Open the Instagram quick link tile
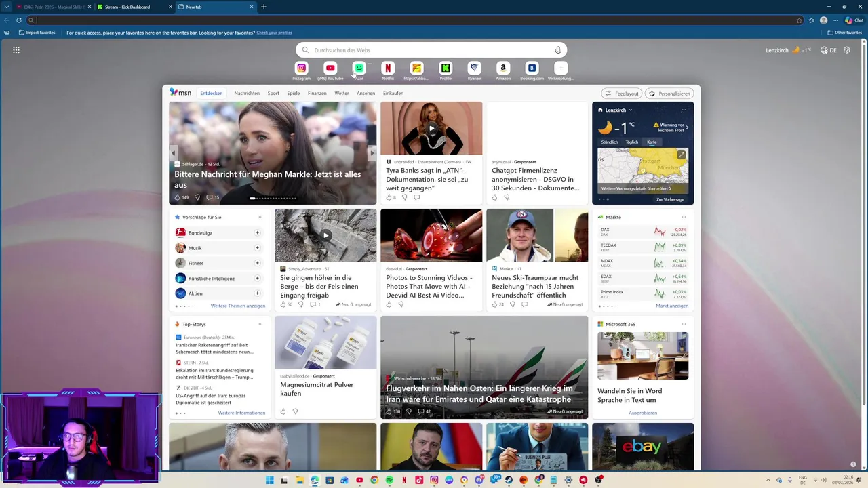The width and height of the screenshot is (868, 488). [302, 68]
